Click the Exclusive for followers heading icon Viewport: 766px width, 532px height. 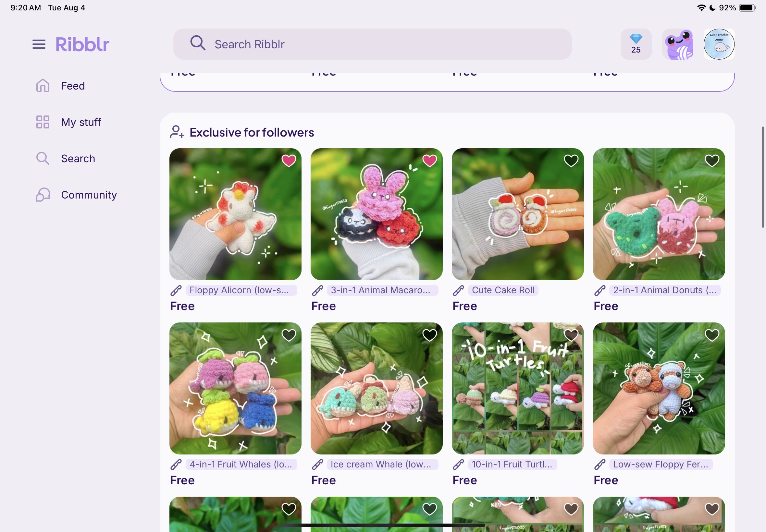tap(177, 132)
